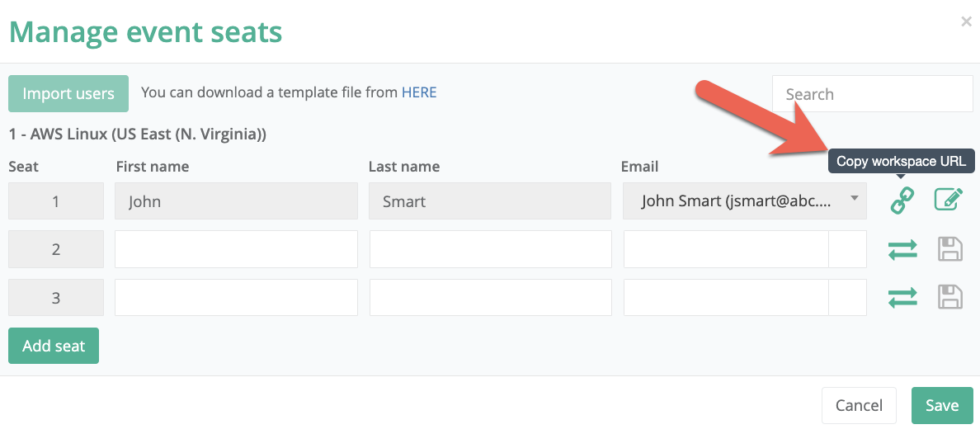Close the Manage event seats dialog
Screen dimensions: 980x434
click(x=966, y=22)
